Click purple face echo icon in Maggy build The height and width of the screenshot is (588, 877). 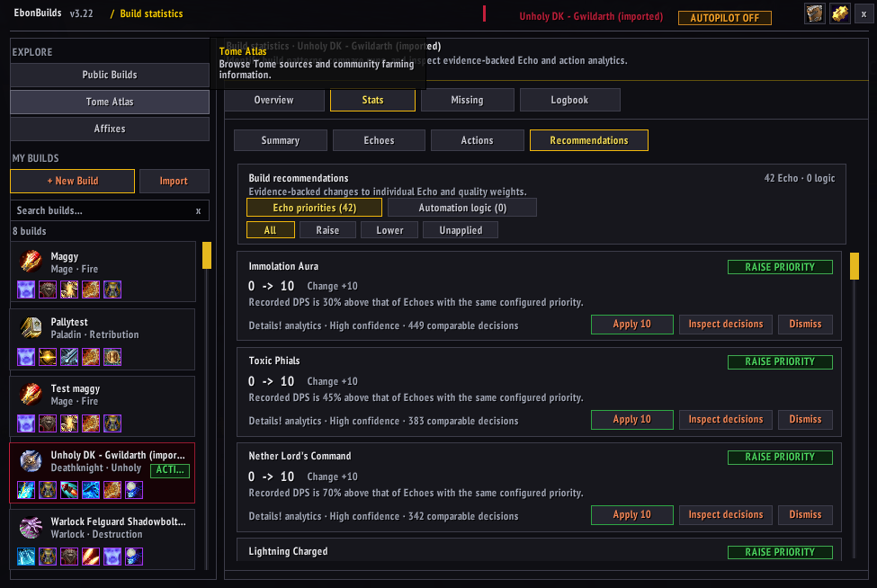pos(26,290)
